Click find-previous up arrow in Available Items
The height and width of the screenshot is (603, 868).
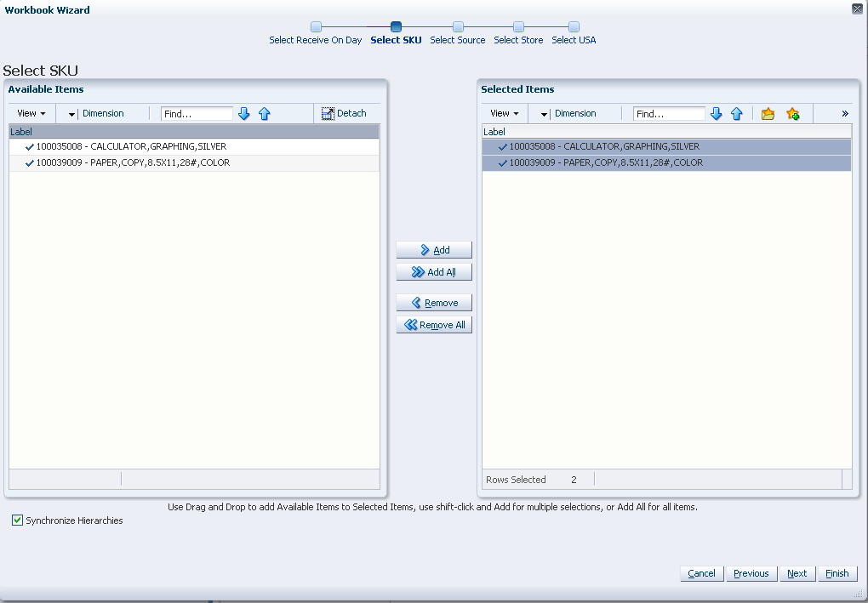tap(265, 113)
